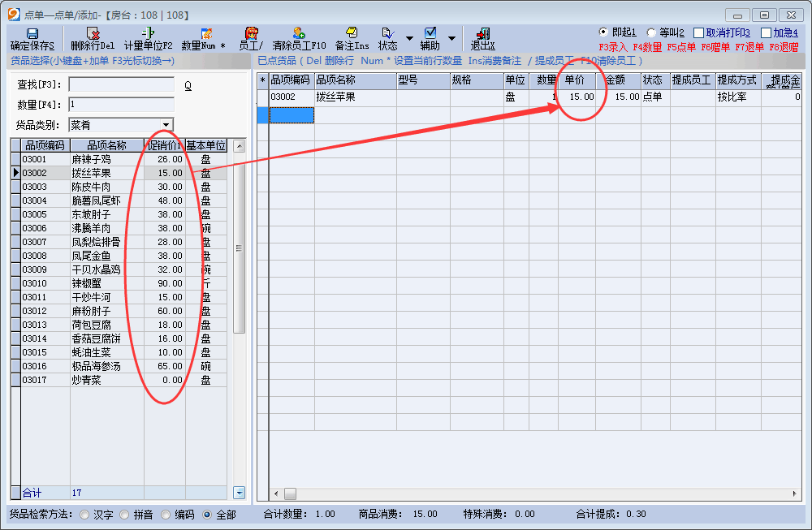Click the 数量 Num toolbar icon
Viewport: 812px width, 530px height.
coord(206,34)
